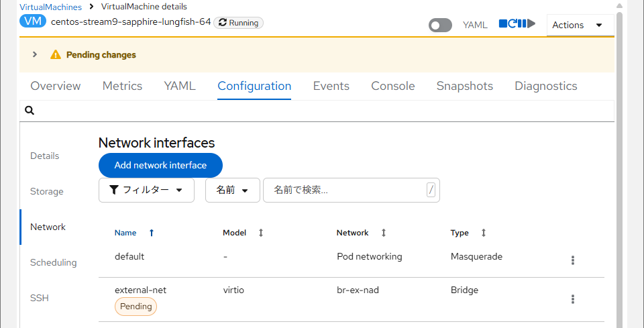This screenshot has height=328, width=644.
Task: Sort interfaces by Model column
Action: (261, 233)
